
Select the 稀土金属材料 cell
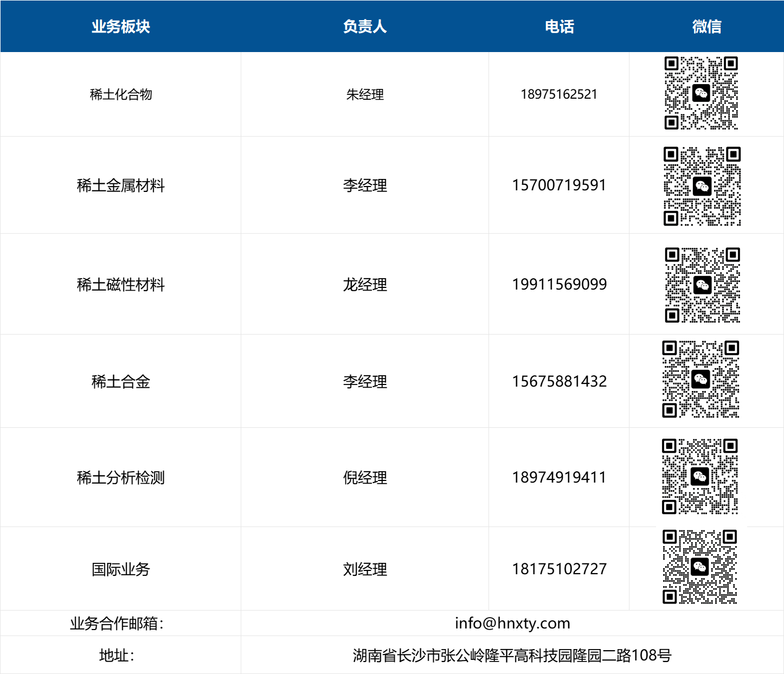point(120,185)
